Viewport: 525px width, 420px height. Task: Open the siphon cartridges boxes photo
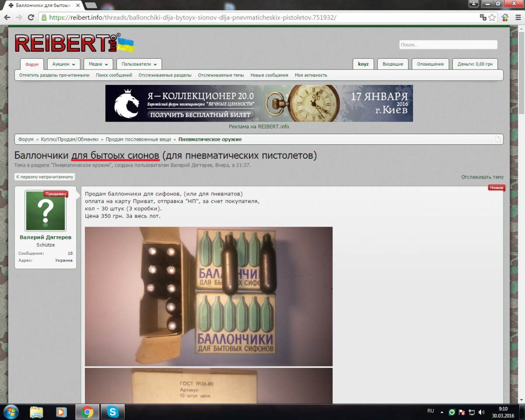(209, 296)
